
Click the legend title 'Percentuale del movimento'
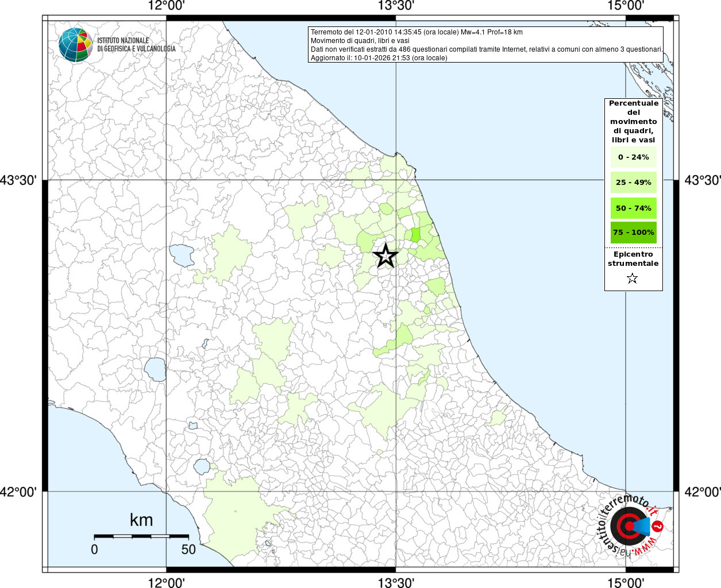coord(633,121)
